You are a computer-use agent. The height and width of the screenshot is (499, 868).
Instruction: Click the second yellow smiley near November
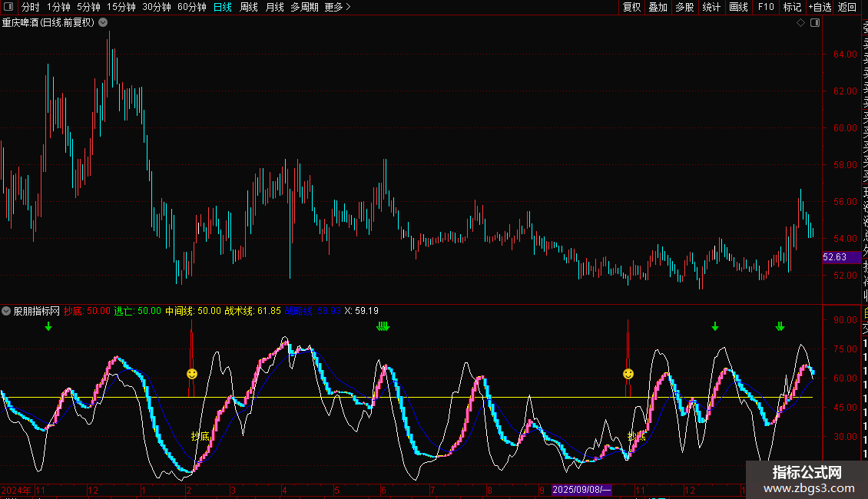coord(628,374)
